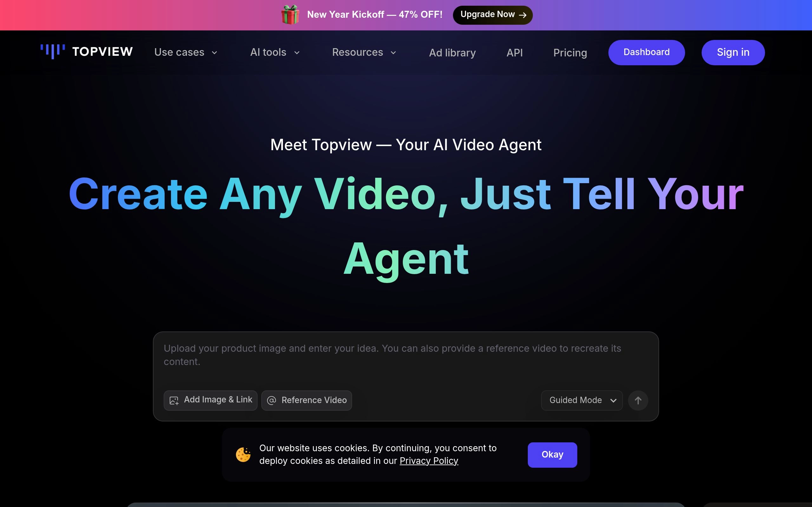
Task: Click the arrow icon inside Upgrade Now
Action: point(522,15)
